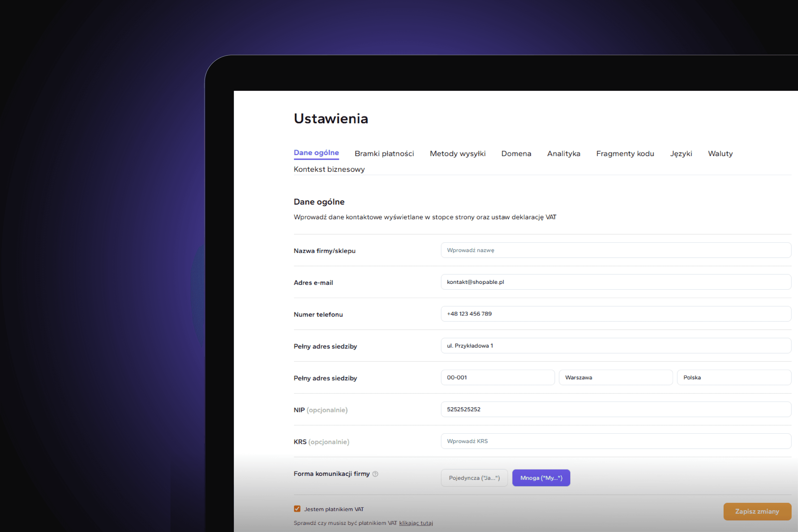Viewport: 798px width, 532px height.
Task: Click the Nazwa firmy/sklepu label
Action: [x=324, y=251]
